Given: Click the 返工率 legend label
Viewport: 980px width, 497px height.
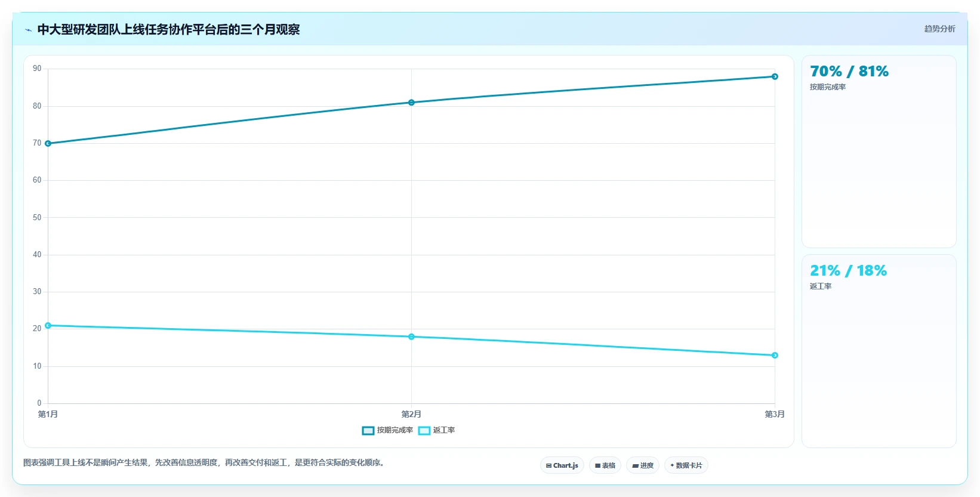Looking at the screenshot, I should click(x=444, y=430).
